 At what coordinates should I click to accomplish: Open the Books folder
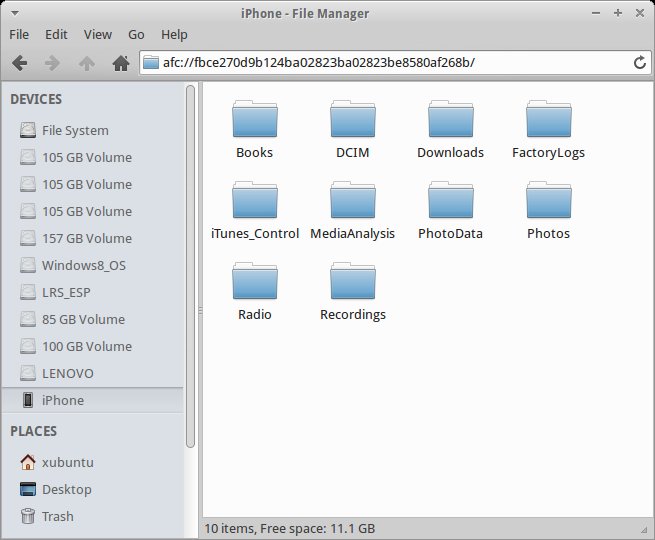point(254,120)
